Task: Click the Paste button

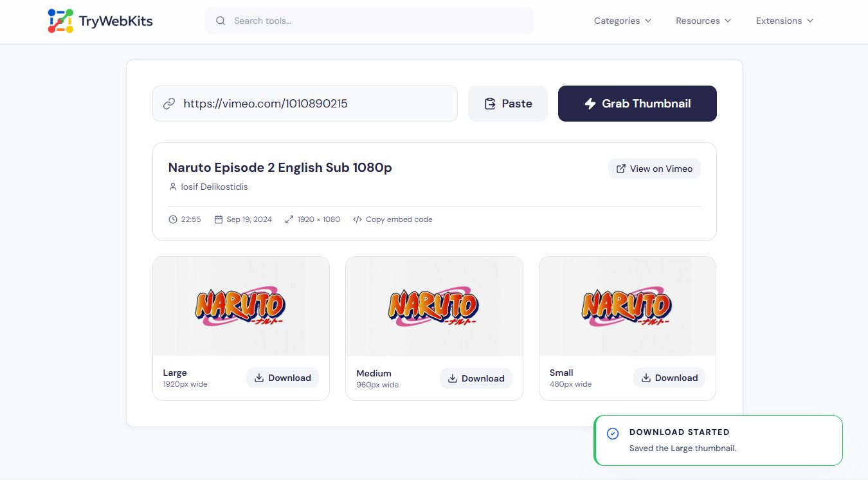Action: point(508,104)
